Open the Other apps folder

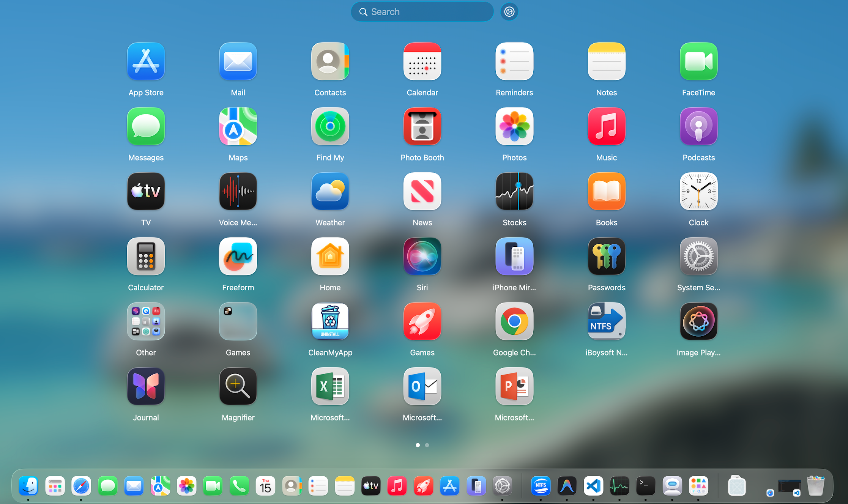coord(146,321)
